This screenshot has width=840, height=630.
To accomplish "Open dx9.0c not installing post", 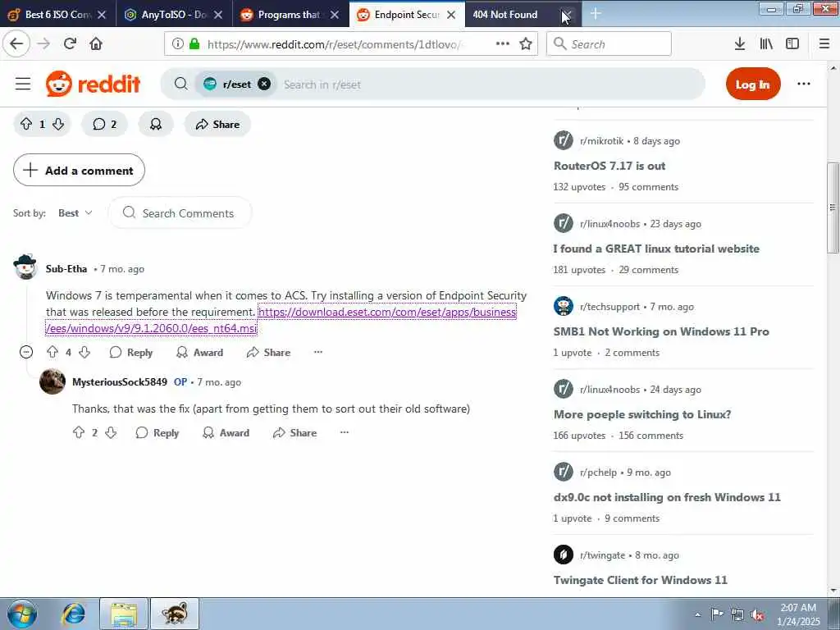I will point(667,497).
